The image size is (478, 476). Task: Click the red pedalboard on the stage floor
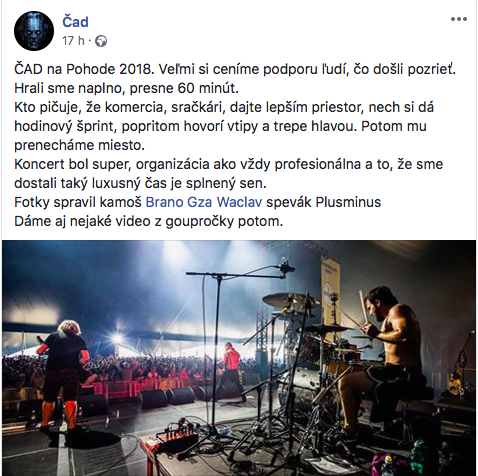pos(175,437)
